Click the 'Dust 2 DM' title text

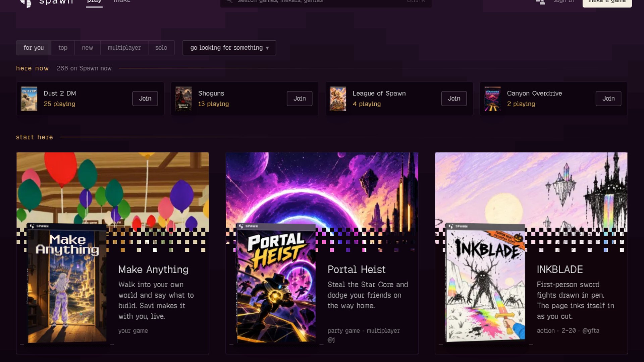(60, 93)
